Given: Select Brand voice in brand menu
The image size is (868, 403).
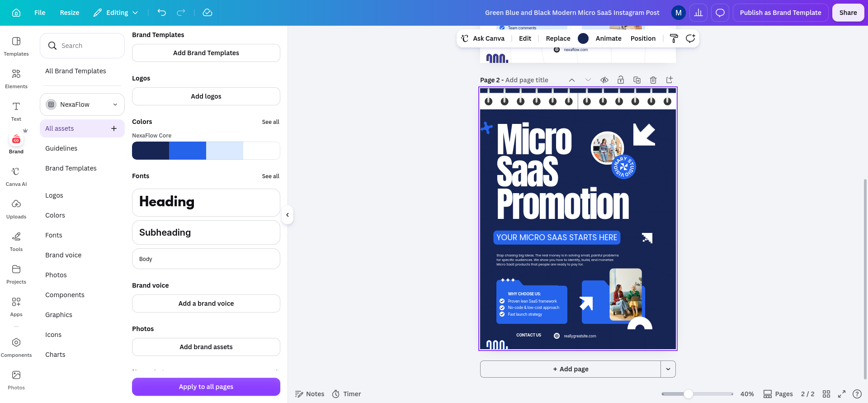Looking at the screenshot, I should 63,255.
